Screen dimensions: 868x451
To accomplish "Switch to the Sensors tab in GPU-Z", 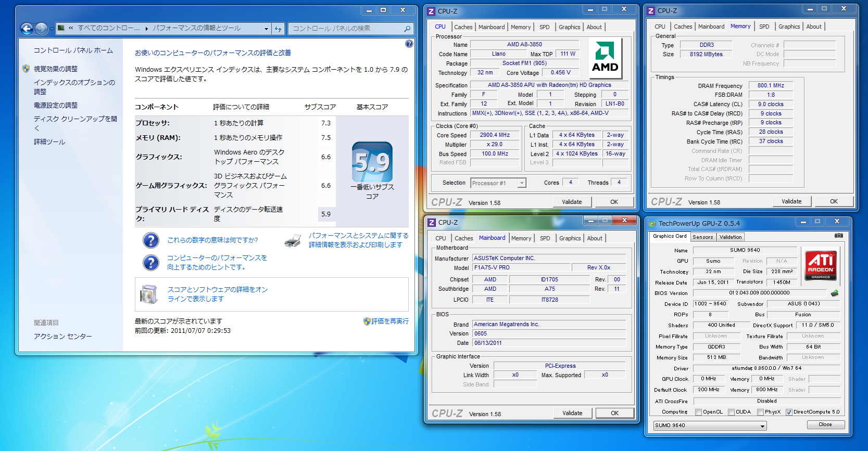I will tap(703, 237).
